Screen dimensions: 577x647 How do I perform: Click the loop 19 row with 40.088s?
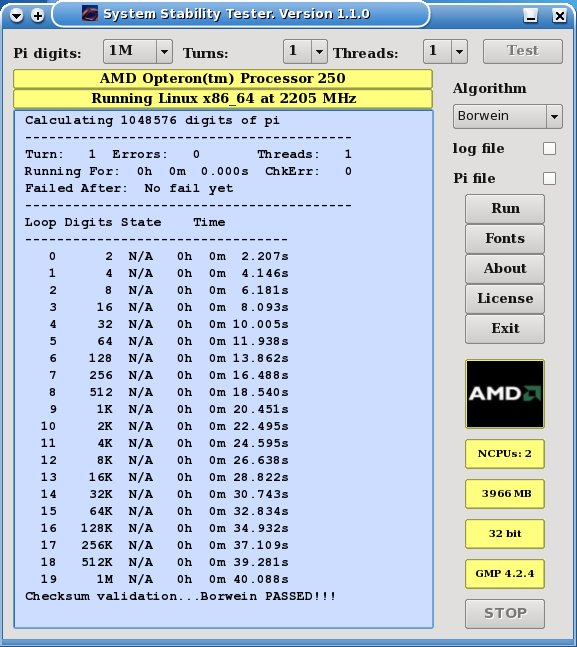164,579
